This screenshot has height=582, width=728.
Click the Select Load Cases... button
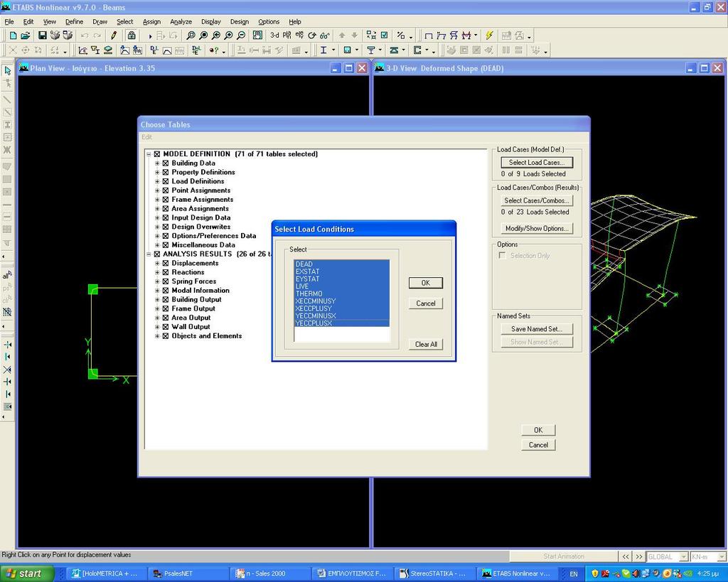(x=537, y=163)
